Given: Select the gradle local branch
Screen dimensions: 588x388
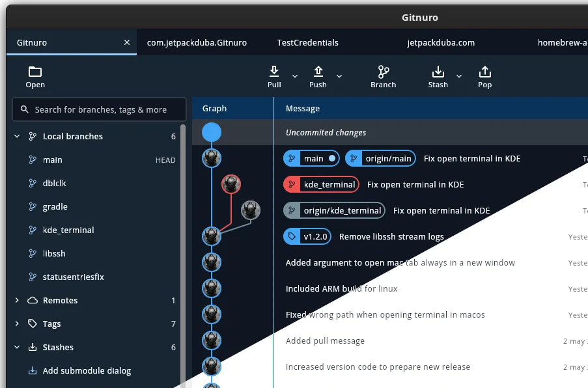Looking at the screenshot, I should [x=55, y=207].
